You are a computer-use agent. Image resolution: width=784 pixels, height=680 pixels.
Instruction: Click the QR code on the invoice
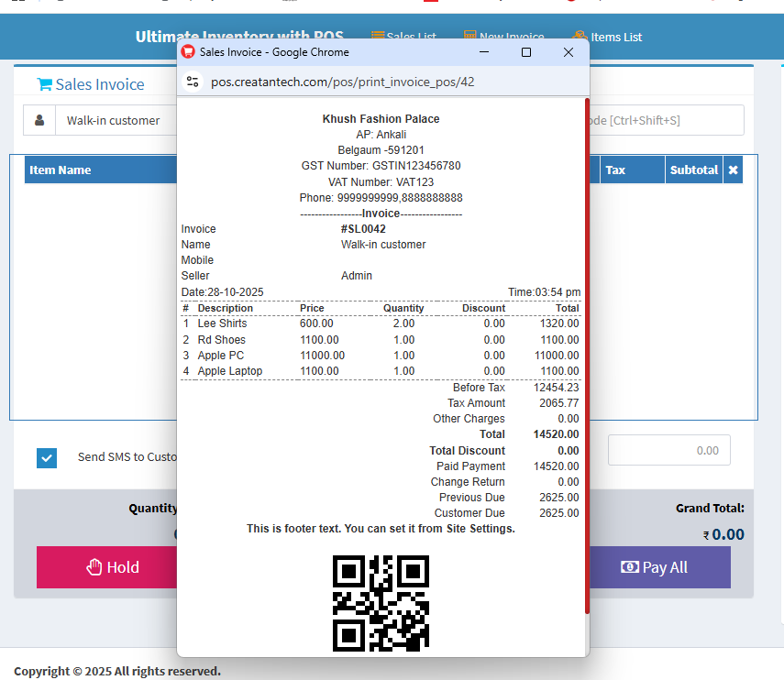click(381, 603)
